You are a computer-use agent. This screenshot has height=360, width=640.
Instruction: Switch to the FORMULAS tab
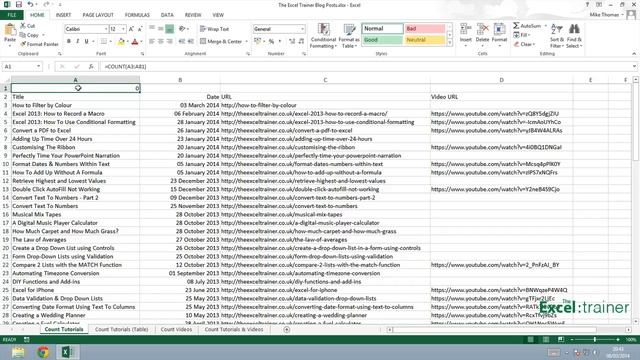137,15
